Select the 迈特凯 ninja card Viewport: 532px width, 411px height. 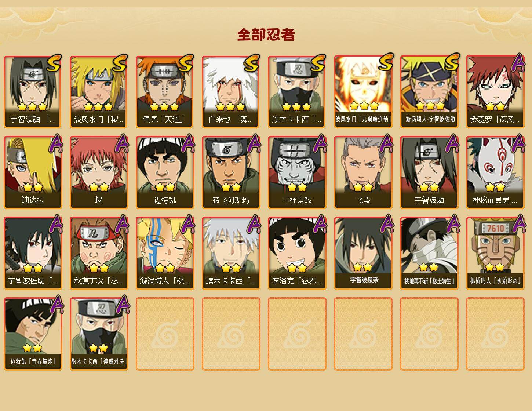point(165,172)
